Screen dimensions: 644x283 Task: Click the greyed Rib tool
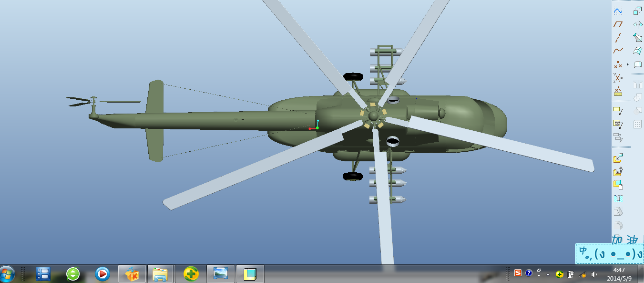tap(618, 224)
